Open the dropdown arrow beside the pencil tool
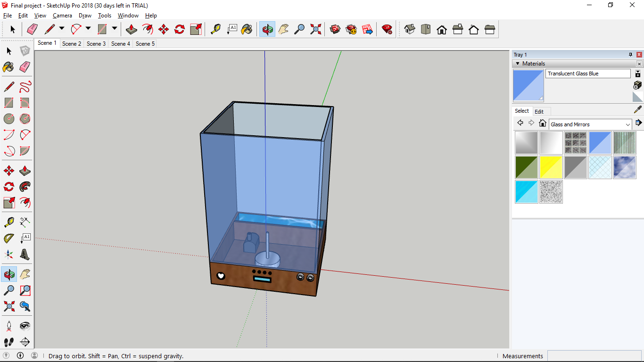Image resolution: width=644 pixels, height=362 pixels. (62, 29)
